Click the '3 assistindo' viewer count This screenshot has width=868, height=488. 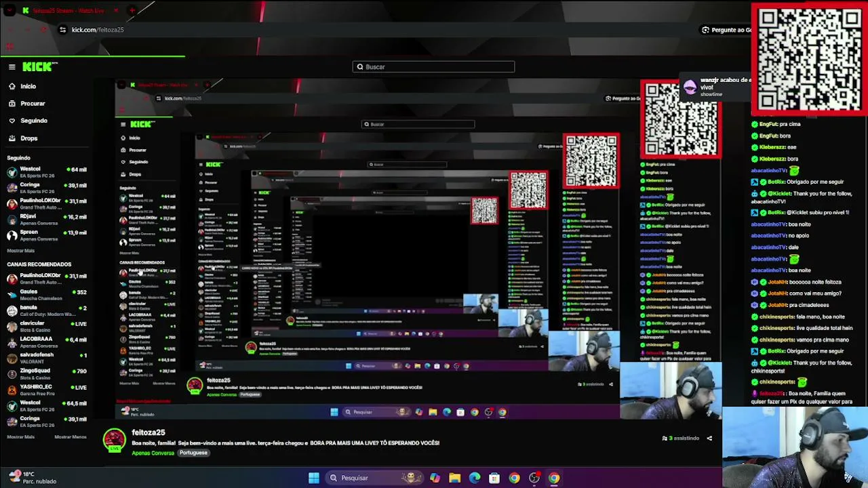(681, 439)
